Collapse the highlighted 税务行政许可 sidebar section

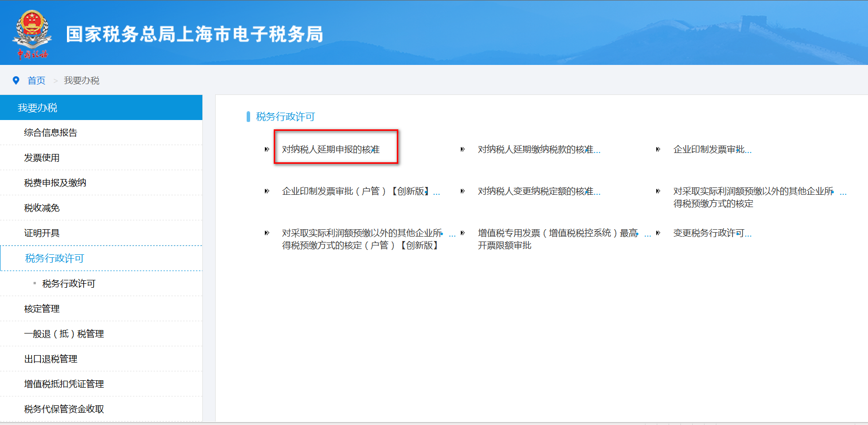click(101, 258)
